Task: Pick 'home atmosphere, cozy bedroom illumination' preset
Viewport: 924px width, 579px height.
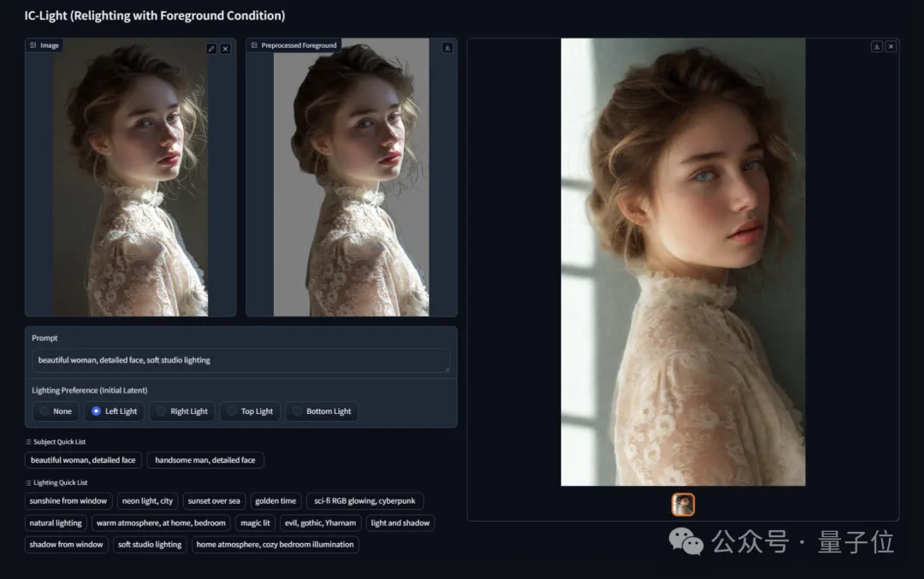Action: click(275, 544)
